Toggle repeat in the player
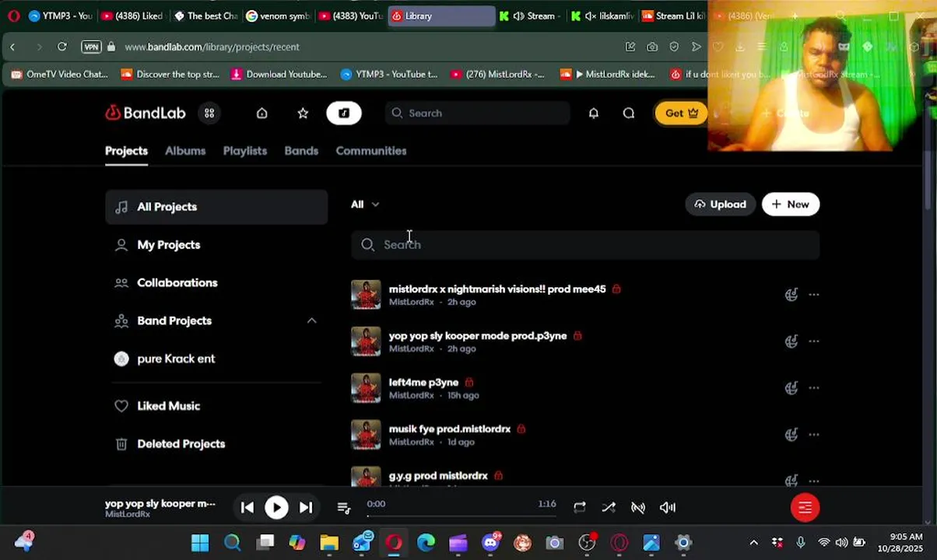937x560 pixels. click(580, 508)
